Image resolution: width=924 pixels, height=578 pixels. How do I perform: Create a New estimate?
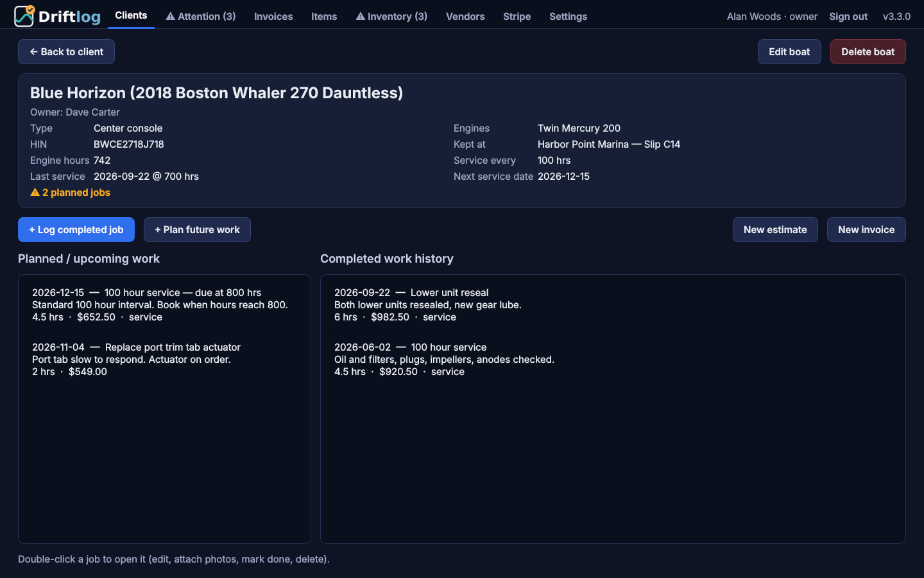click(x=775, y=230)
